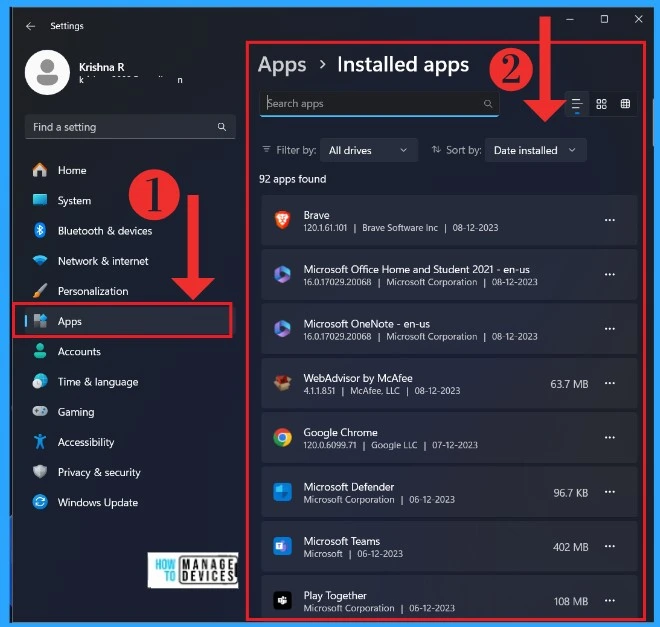Click the Accounts person icon
This screenshot has height=627, width=660.
(x=40, y=351)
